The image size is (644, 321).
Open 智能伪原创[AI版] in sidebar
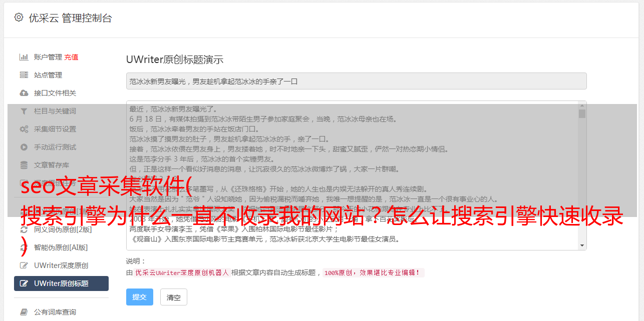point(61,247)
